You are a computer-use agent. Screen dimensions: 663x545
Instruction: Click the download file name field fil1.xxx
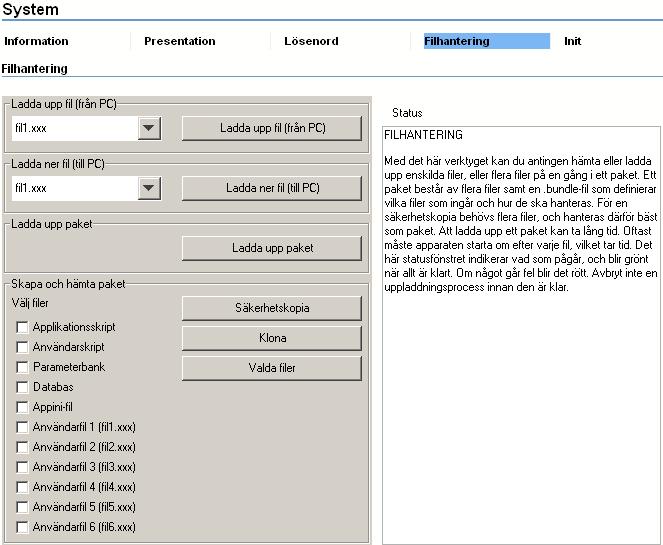[75, 188]
